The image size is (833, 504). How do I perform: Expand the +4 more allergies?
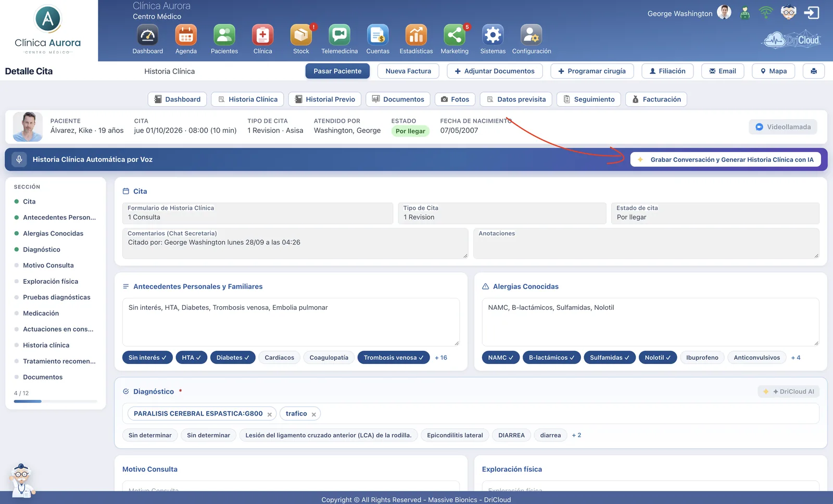pos(796,358)
